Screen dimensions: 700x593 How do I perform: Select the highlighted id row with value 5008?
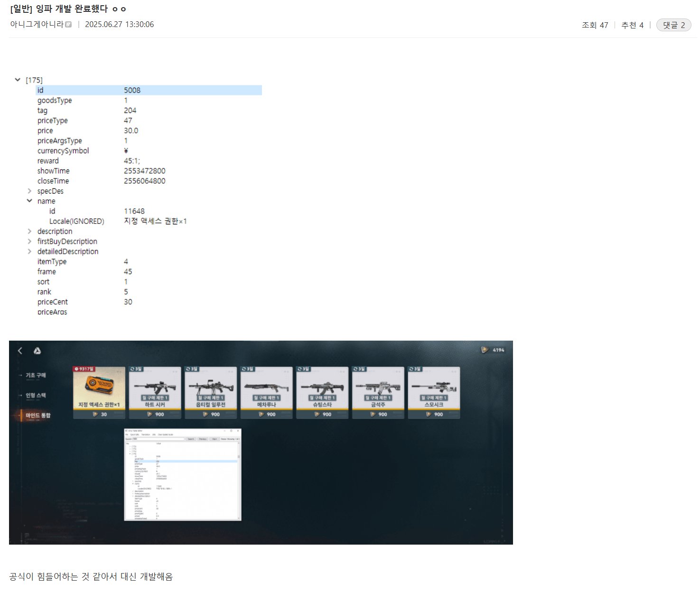149,90
